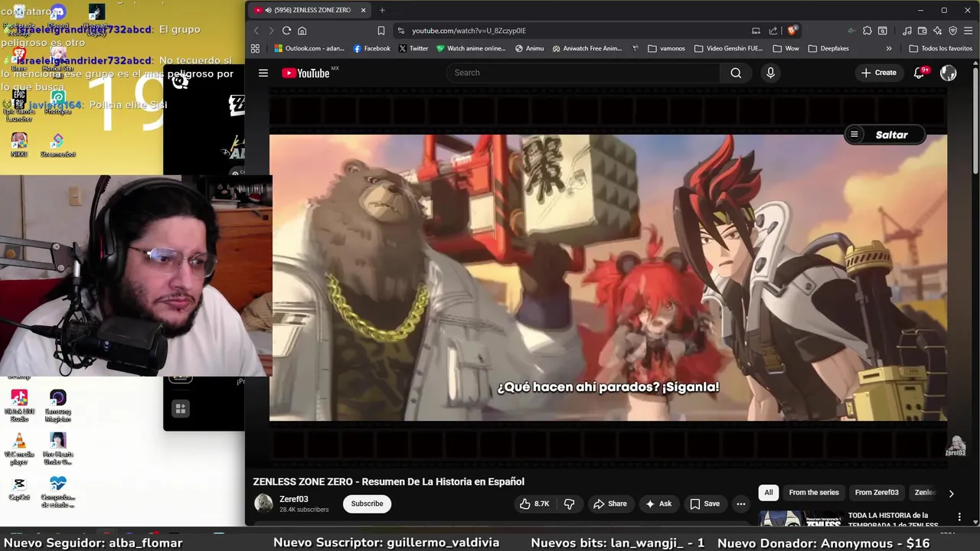Viewport: 980px width, 551px height.
Task: Open the YouTube hamburger guide menu
Action: (x=263, y=73)
